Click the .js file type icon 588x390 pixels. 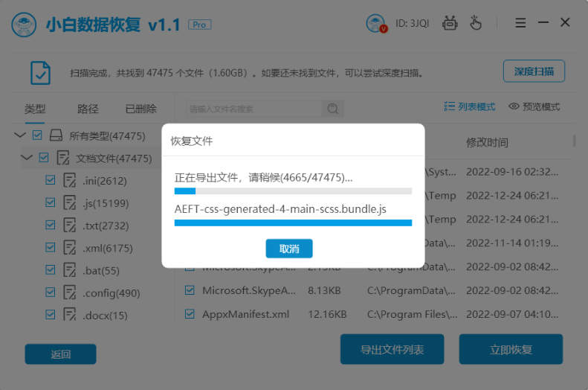71,203
